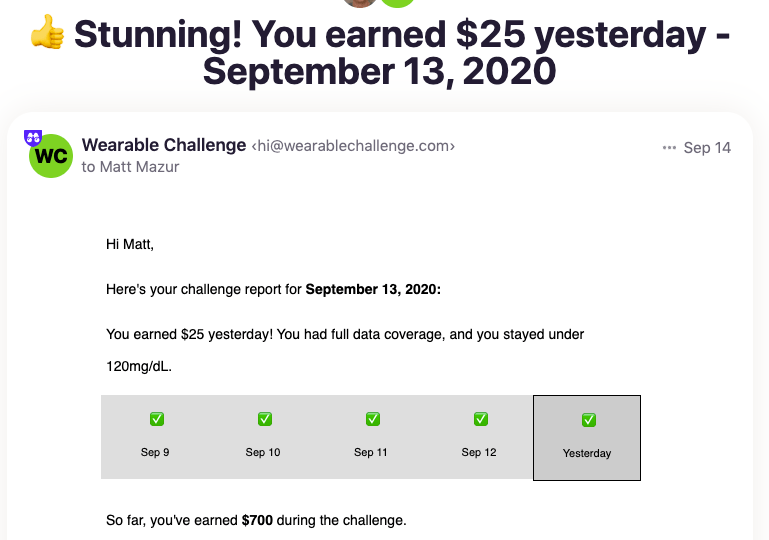Click the green WC sender avatar
The height and width of the screenshot is (540, 769).
tap(51, 156)
